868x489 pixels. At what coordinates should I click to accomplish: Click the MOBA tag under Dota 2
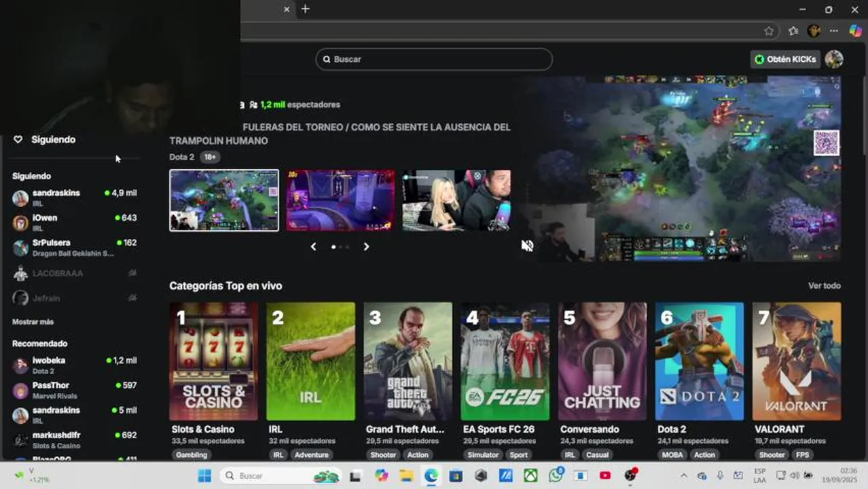[672, 455]
